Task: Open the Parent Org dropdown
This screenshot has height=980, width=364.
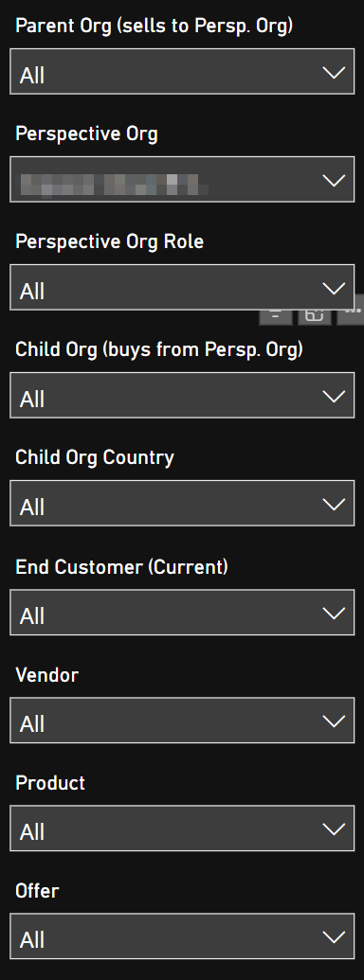Action: pos(182,72)
